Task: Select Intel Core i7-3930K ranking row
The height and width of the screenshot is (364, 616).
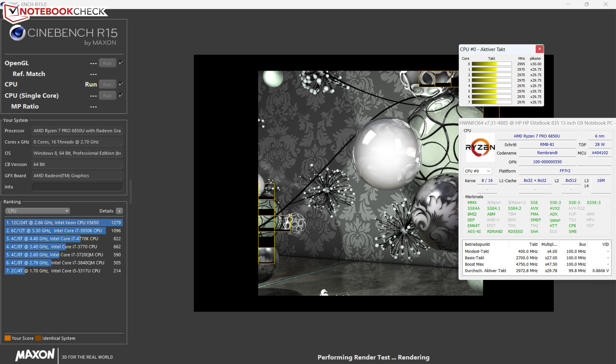Action: click(64, 230)
